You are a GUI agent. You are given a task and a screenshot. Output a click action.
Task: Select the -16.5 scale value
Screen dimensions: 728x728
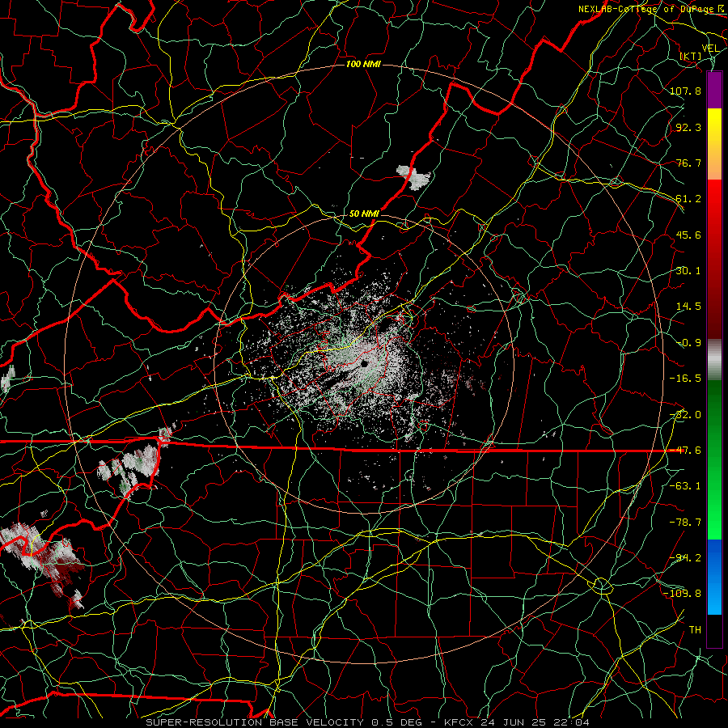(685, 379)
